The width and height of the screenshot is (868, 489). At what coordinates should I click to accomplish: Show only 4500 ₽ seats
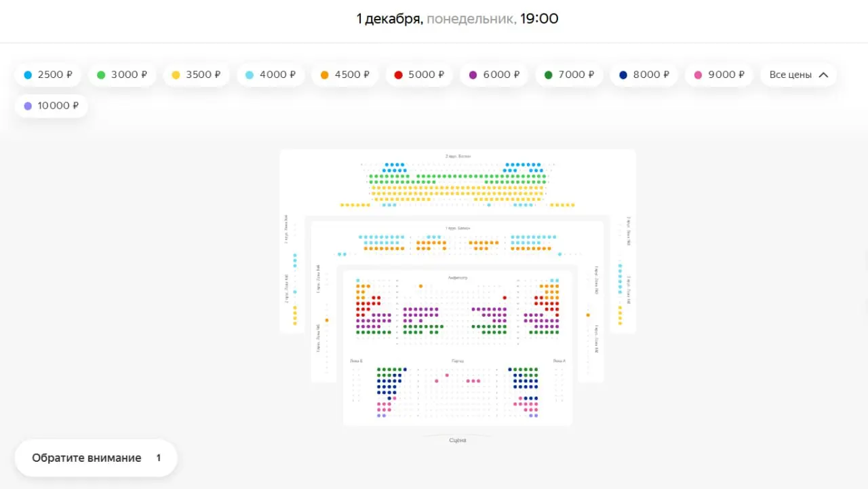pos(345,75)
